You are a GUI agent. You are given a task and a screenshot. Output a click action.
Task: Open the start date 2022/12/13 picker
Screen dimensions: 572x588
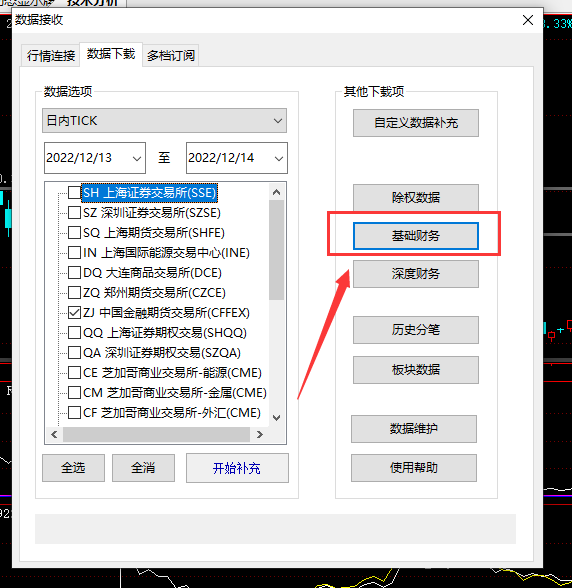pyautogui.click(x=95, y=158)
